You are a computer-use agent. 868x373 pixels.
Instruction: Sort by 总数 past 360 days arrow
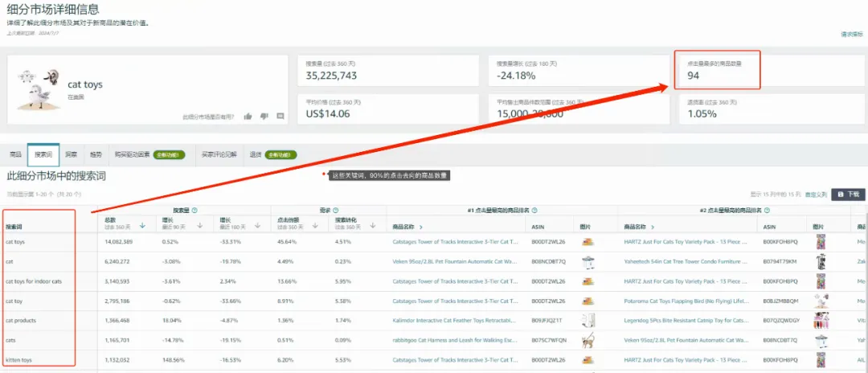142,225
